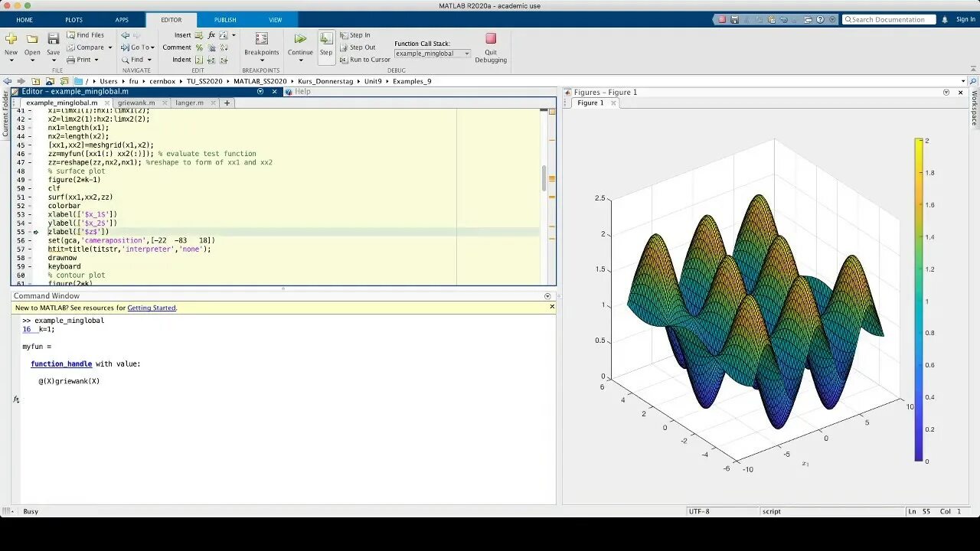
Task: Click the fx insert function icon
Action: pyautogui.click(x=211, y=35)
